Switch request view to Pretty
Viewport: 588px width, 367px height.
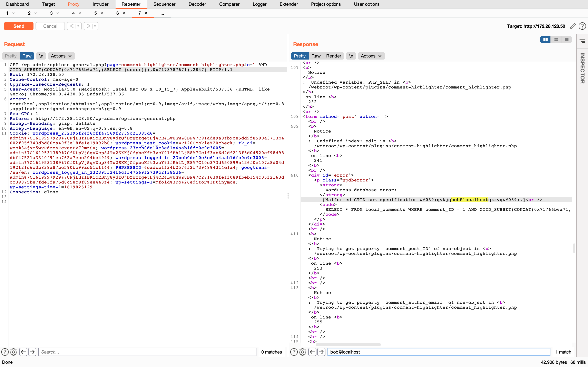[x=11, y=56]
